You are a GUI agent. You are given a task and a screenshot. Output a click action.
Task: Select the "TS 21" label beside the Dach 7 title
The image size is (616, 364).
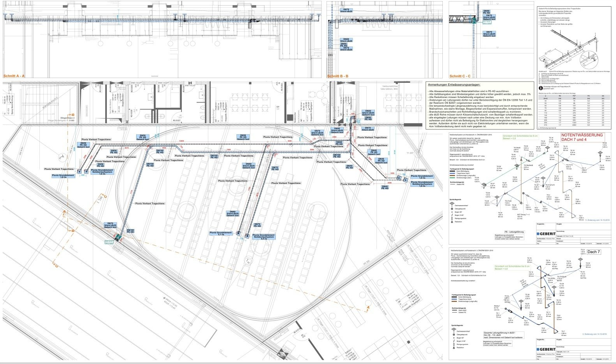point(582,250)
